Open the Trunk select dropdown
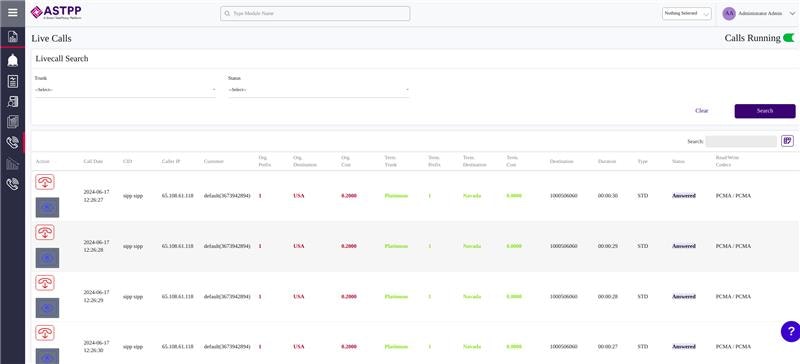 [x=125, y=90]
